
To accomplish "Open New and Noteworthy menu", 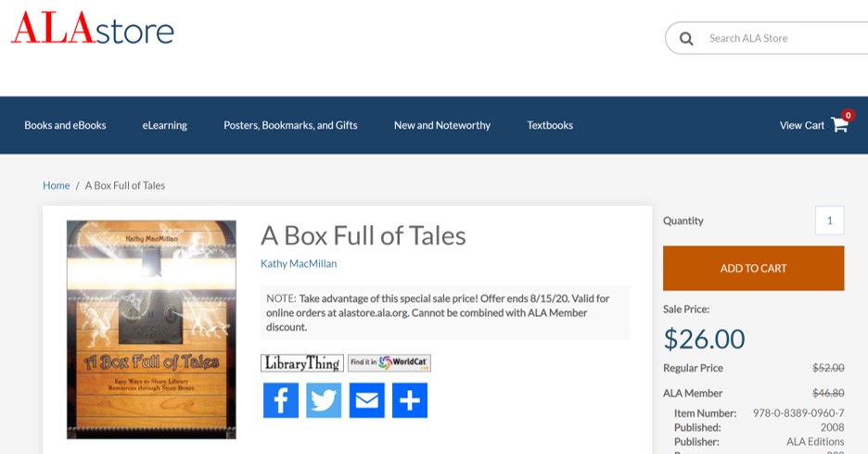I will point(441,125).
